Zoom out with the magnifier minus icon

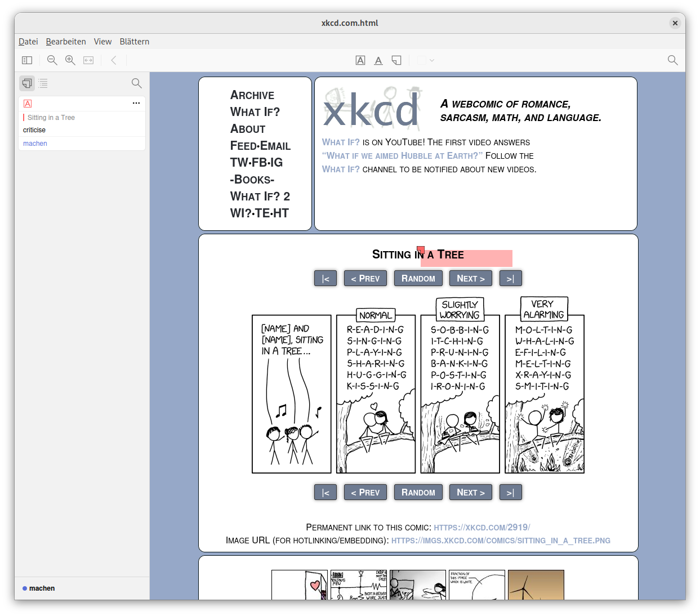(52, 60)
